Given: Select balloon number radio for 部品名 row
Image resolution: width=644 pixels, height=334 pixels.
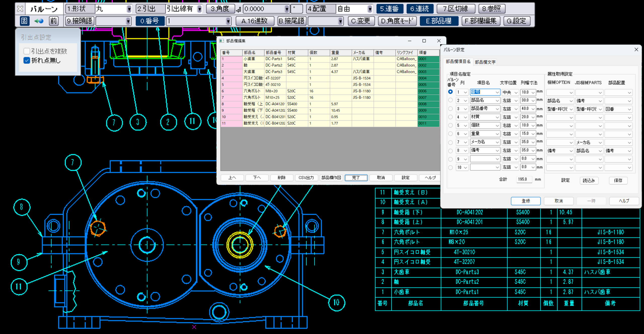Looking at the screenshot, I should tap(450, 100).
